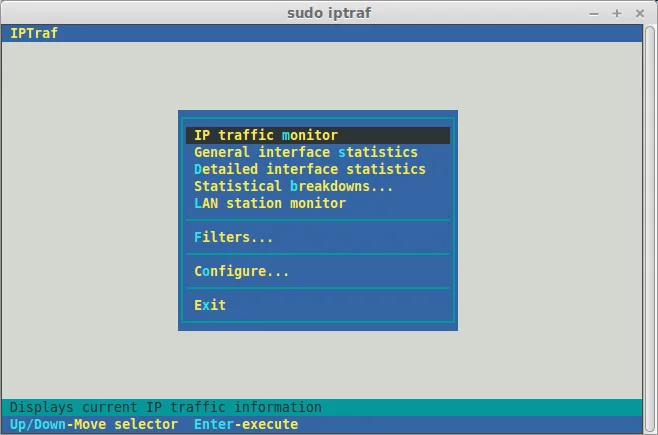The height and width of the screenshot is (435, 658).
Task: Choose Detailed interface statistics
Action: point(309,169)
